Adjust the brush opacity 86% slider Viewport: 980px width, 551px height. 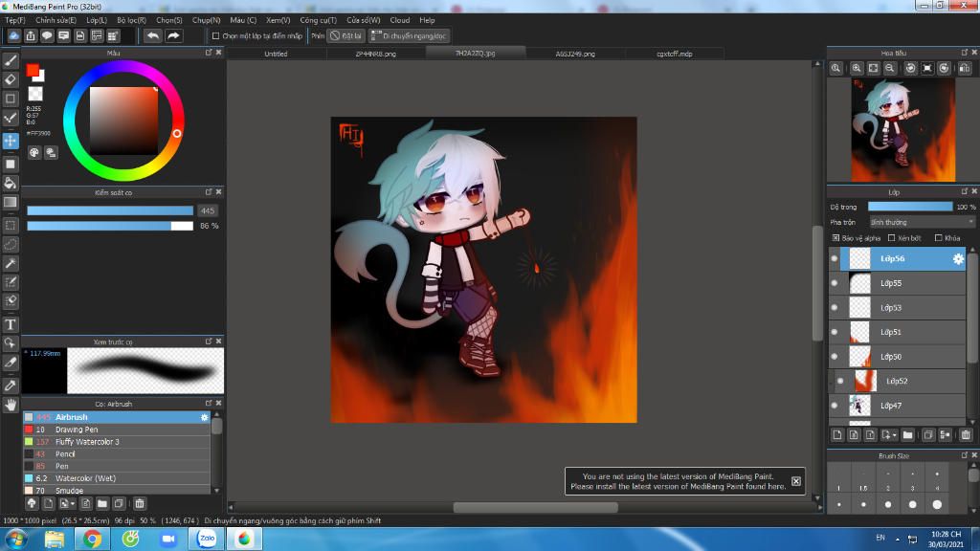coord(110,226)
